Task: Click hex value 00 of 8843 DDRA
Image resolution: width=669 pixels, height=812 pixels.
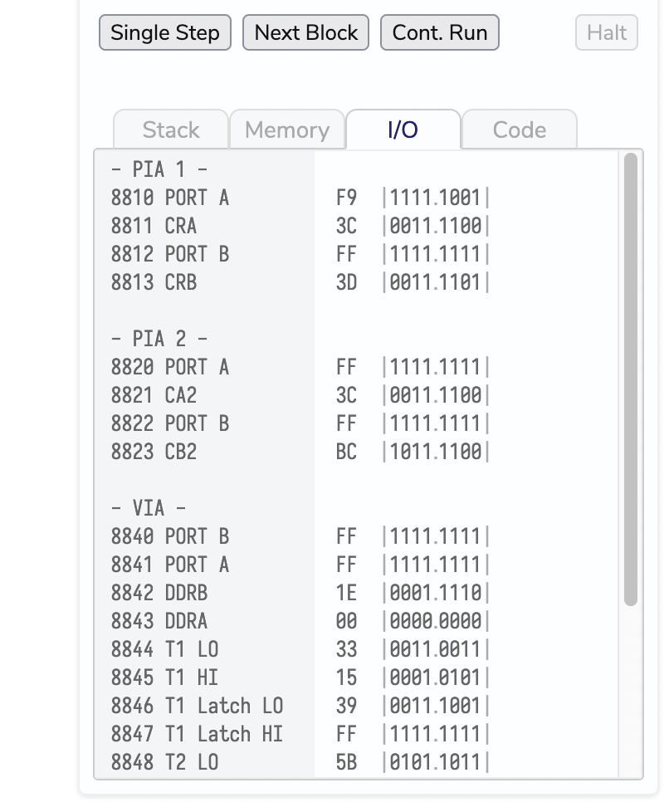Action: coord(346,621)
